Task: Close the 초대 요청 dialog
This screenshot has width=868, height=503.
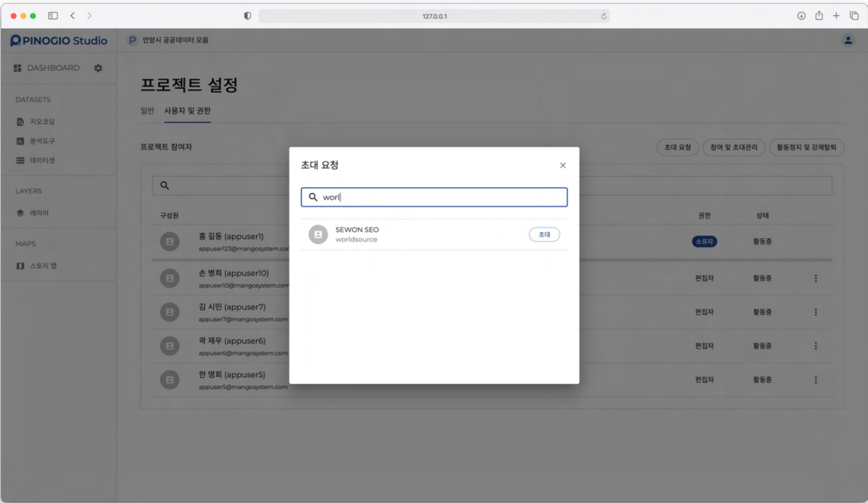Action: click(563, 165)
